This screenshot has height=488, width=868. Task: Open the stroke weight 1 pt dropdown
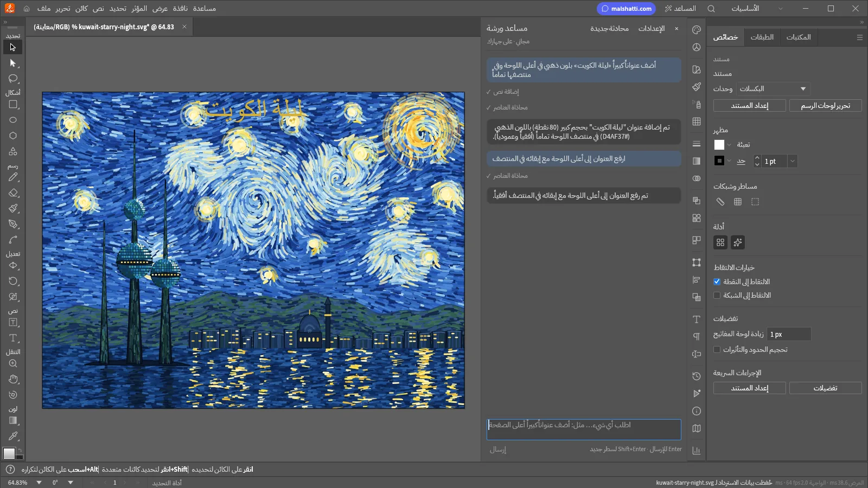coord(793,161)
